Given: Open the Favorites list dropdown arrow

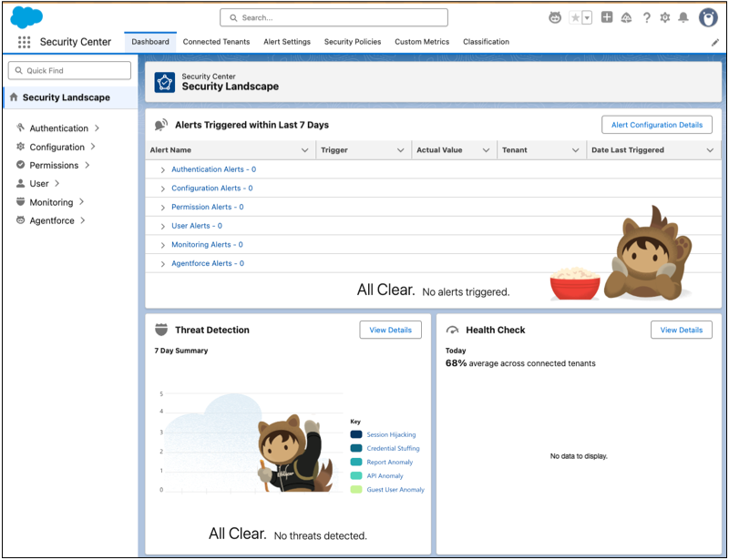Looking at the screenshot, I should (x=587, y=17).
